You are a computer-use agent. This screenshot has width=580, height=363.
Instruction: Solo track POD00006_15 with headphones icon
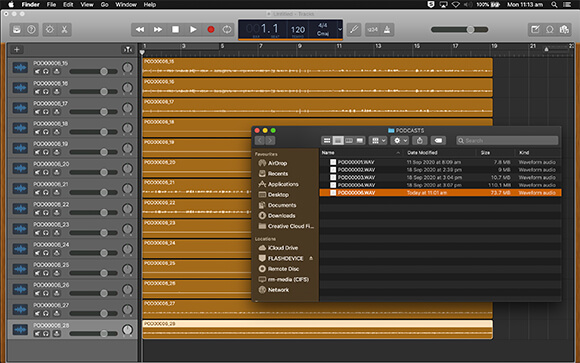coord(46,71)
